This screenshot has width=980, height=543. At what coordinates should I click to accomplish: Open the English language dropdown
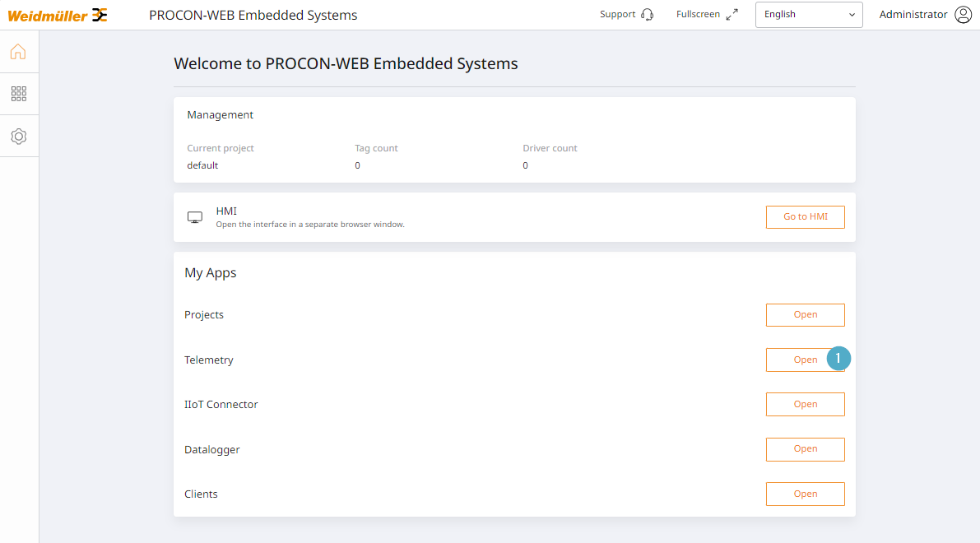pyautogui.click(x=809, y=14)
